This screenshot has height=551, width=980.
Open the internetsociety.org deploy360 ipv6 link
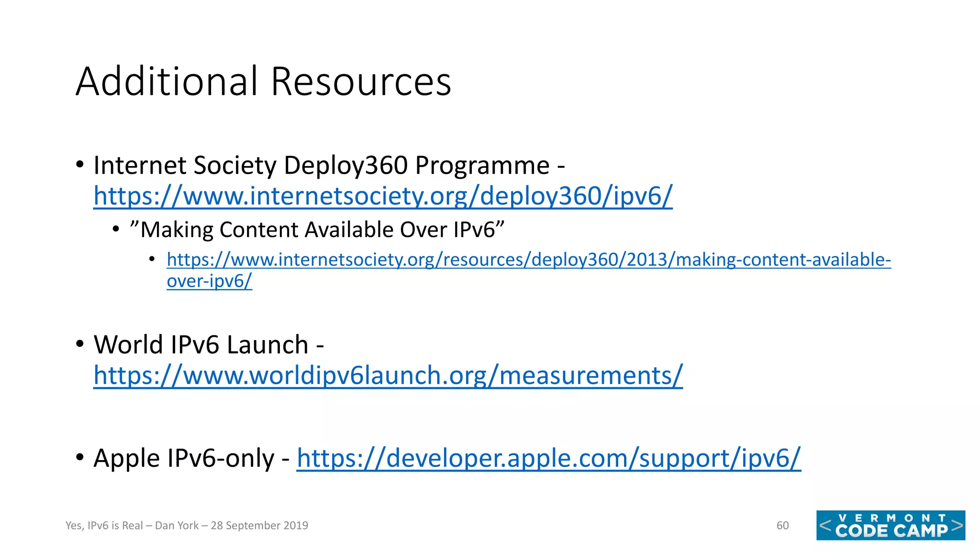coord(383,196)
